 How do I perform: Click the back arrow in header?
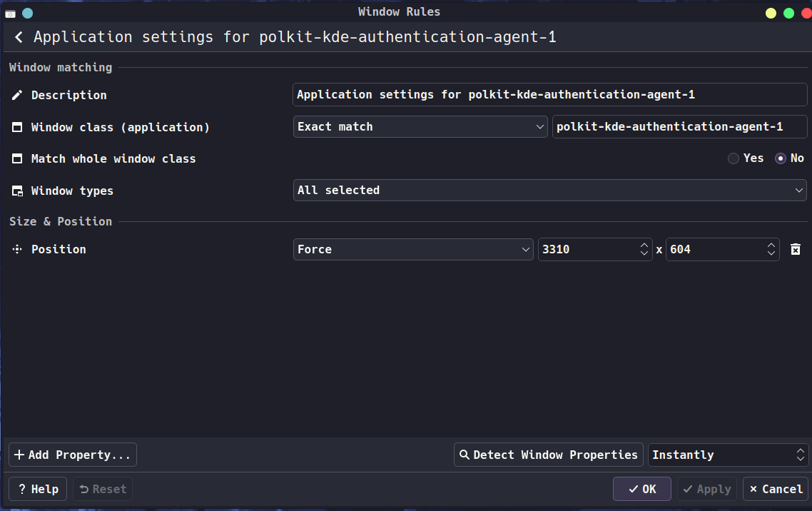coord(19,37)
